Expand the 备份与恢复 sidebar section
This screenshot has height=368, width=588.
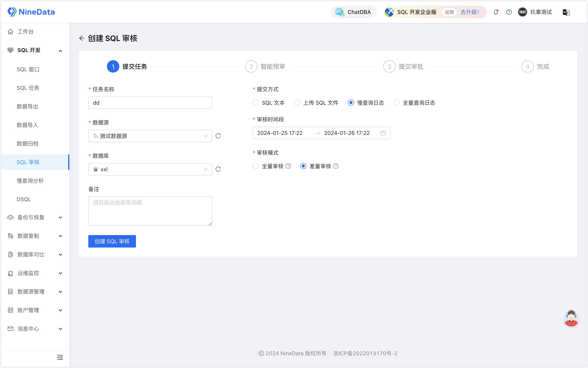tap(35, 217)
